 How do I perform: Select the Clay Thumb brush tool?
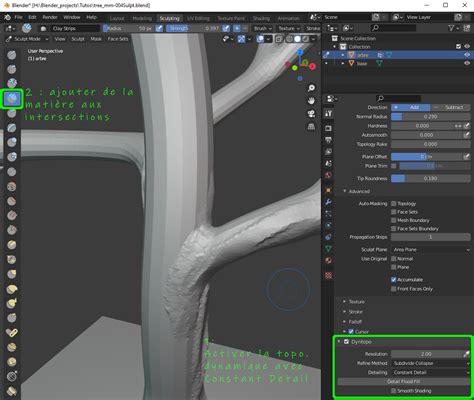tap(12, 113)
